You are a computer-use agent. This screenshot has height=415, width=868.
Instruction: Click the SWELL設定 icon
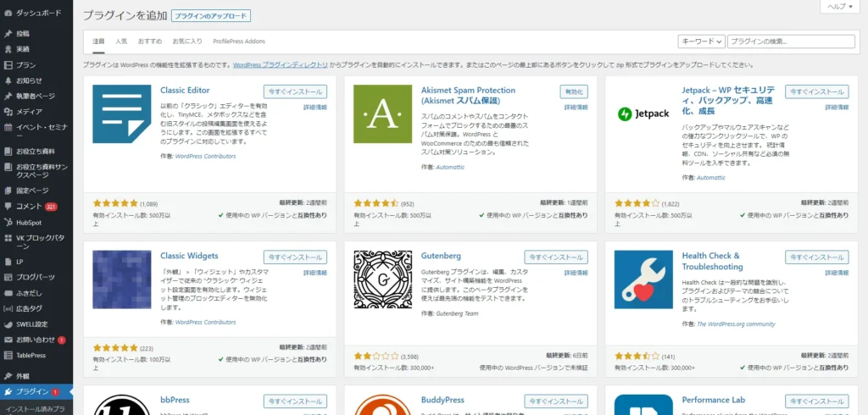coord(8,324)
